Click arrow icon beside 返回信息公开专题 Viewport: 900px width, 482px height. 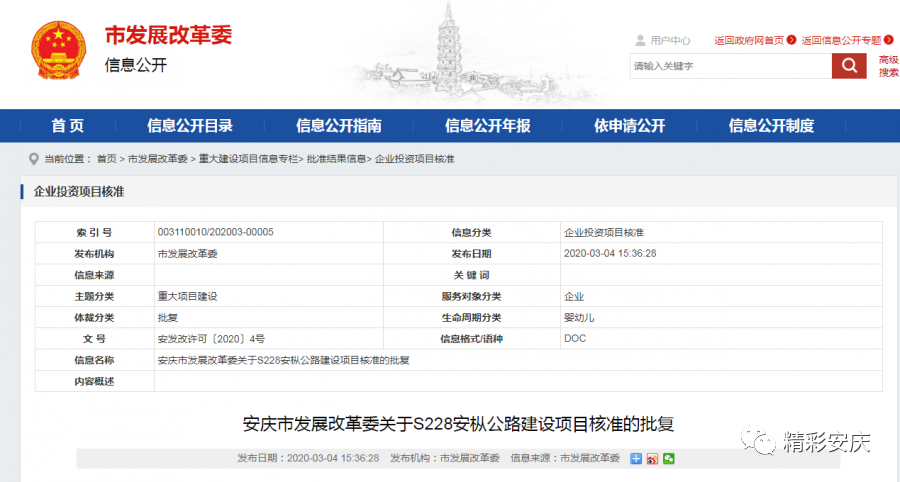(x=887, y=41)
